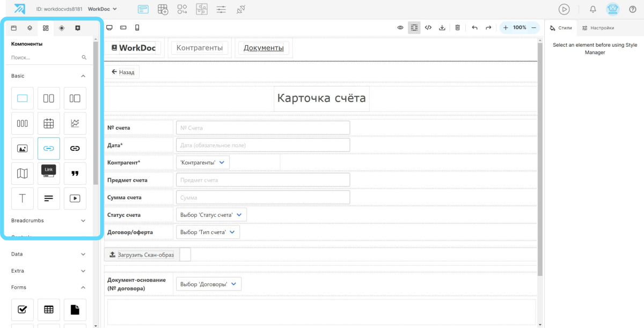Expand the Data section
The width and height of the screenshot is (644, 328).
[48, 254]
